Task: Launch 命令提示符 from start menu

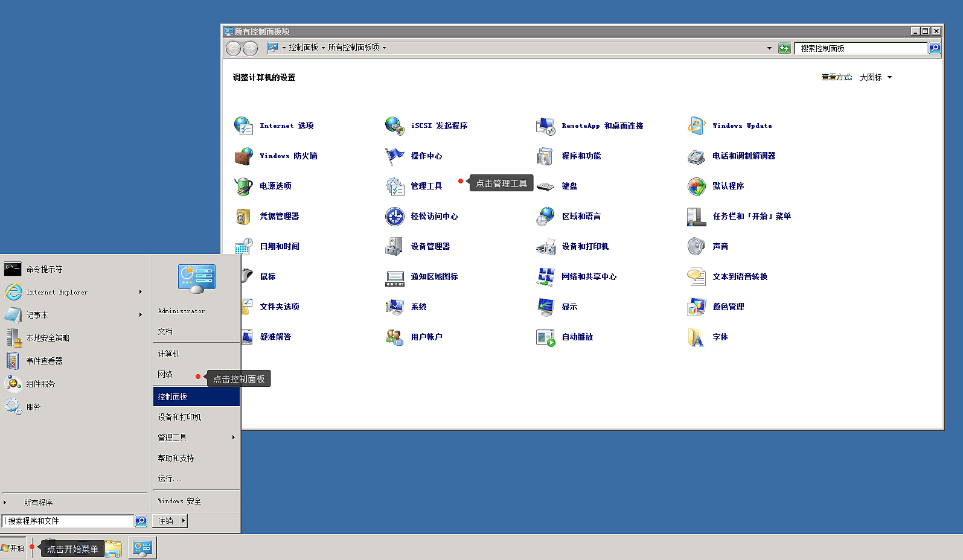Action: pyautogui.click(x=44, y=269)
